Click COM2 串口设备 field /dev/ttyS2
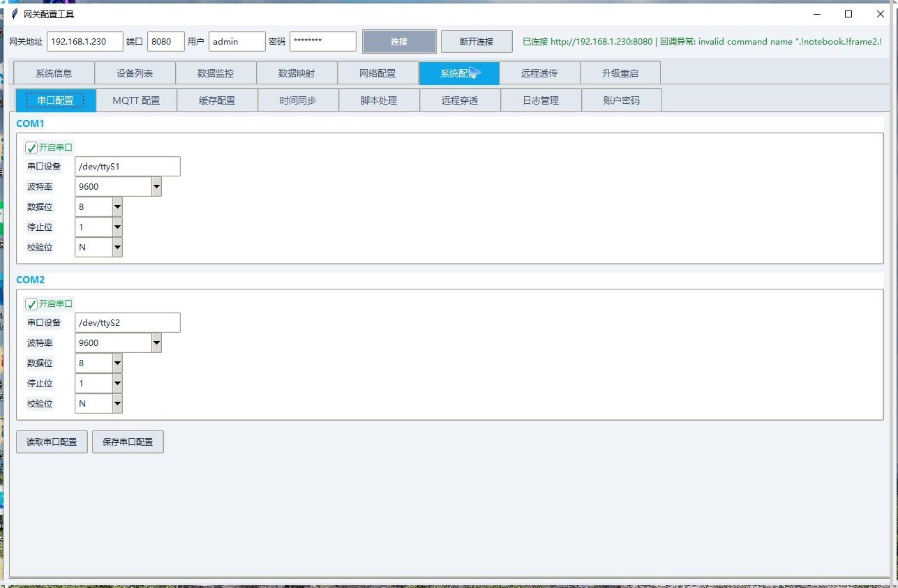 (x=128, y=323)
